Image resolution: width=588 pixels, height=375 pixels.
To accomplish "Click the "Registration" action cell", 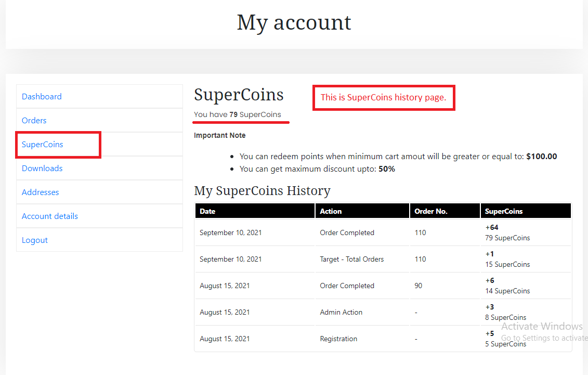I will pyautogui.click(x=338, y=339).
